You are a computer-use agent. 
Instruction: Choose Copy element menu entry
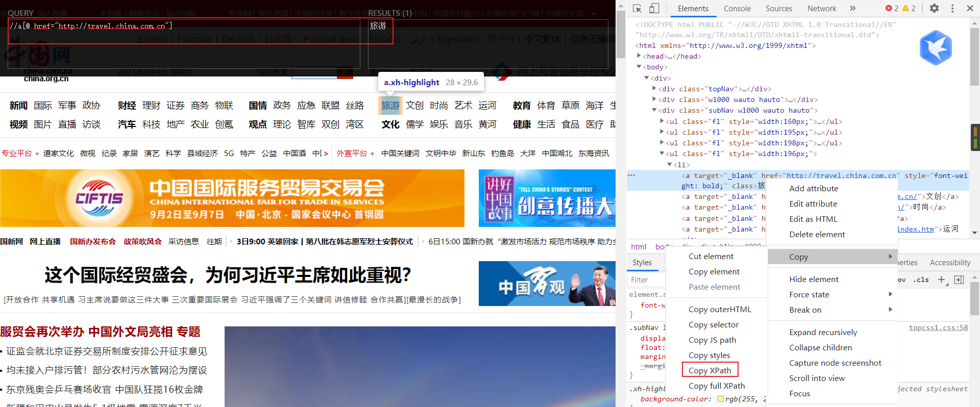click(x=714, y=271)
